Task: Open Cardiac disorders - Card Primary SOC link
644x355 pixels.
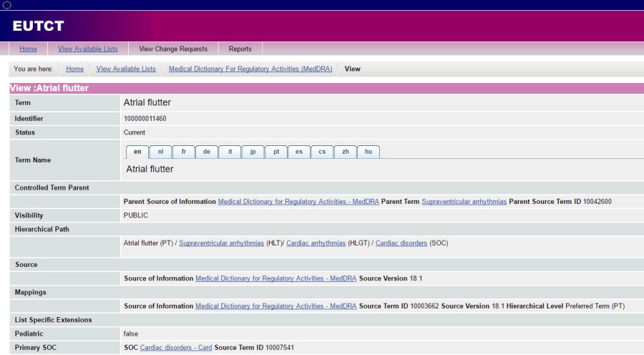Action: tap(176, 348)
